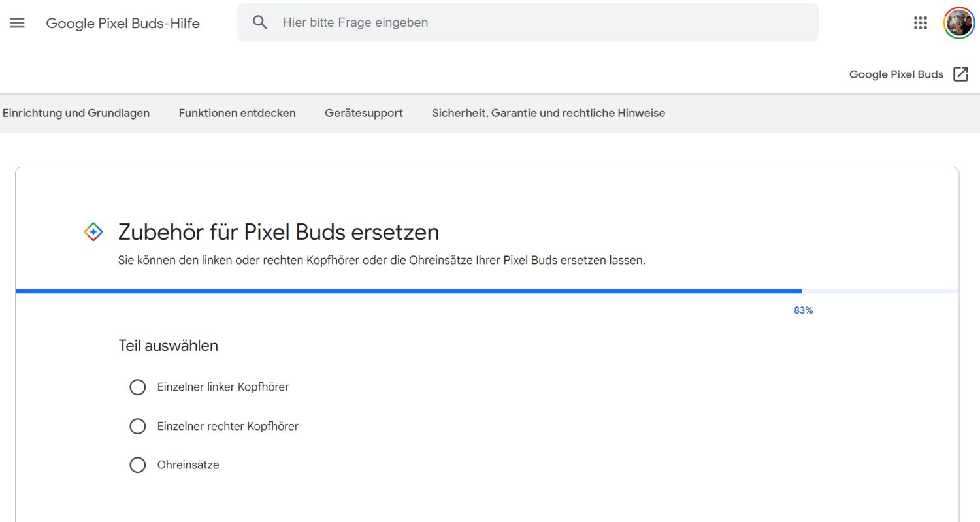
Task: Select Einzelner linker Kopfhörer radio button
Action: tap(138, 387)
